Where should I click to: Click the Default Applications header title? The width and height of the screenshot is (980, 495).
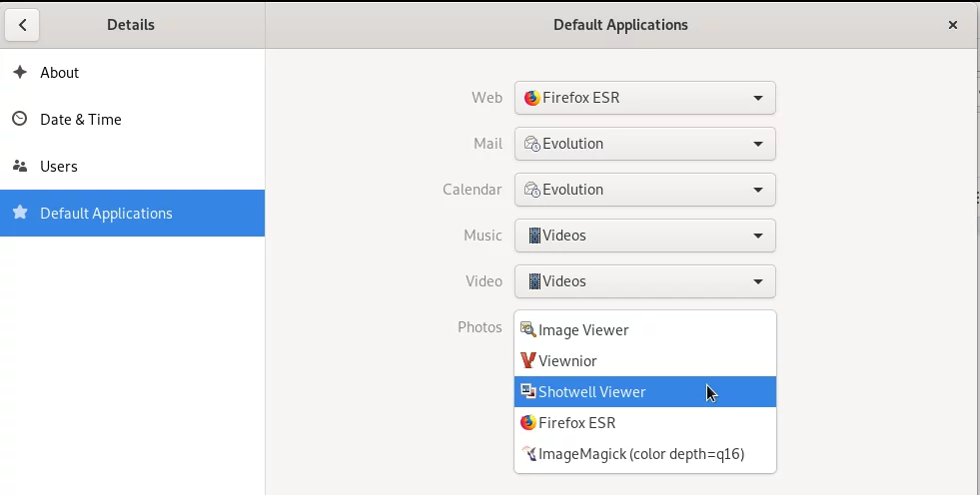(x=620, y=25)
